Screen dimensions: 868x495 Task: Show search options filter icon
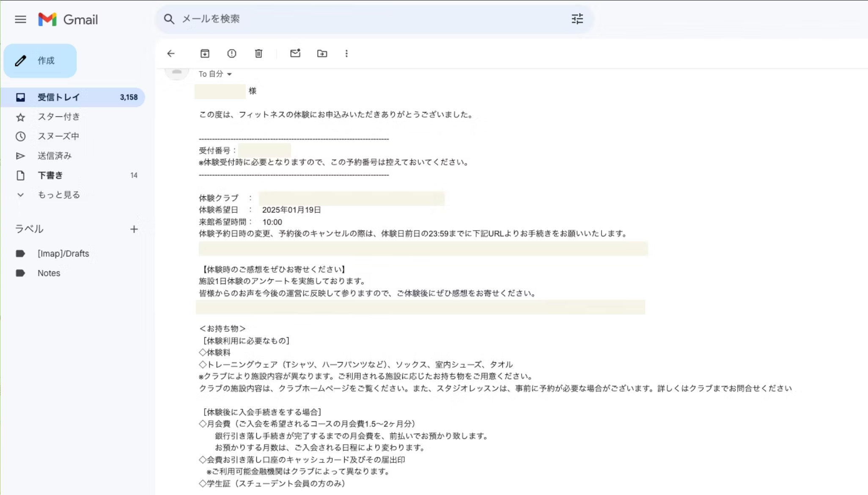click(577, 19)
